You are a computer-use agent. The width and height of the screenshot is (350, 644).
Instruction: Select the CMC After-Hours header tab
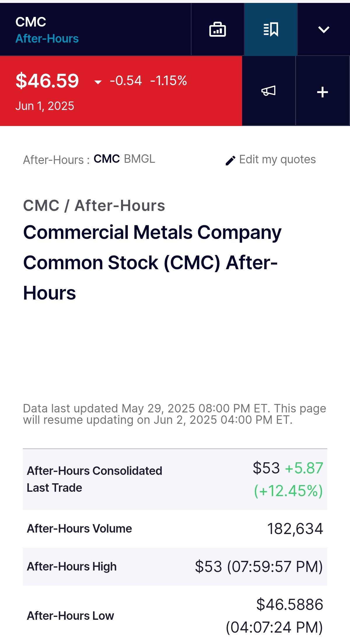point(47,30)
